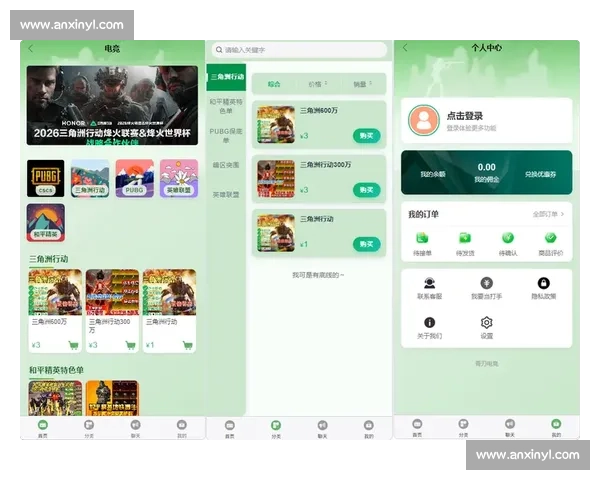
Task: Go back from the 个人中心 screen
Action: click(x=405, y=47)
